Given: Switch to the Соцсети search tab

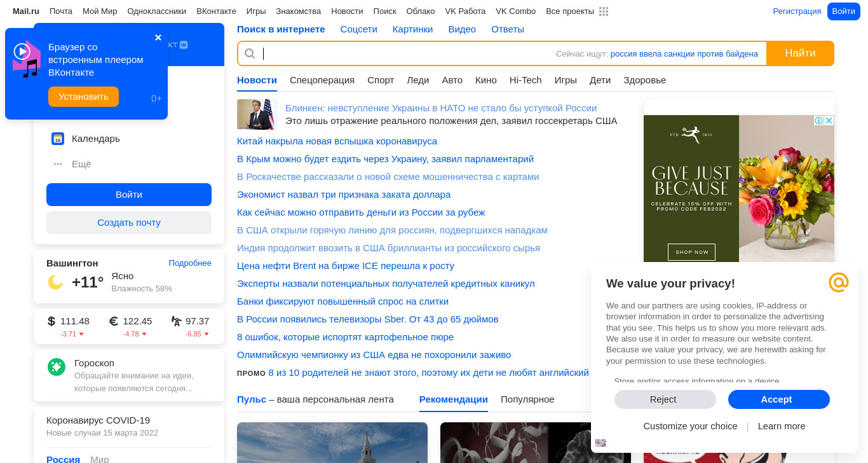Looking at the screenshot, I should [358, 29].
